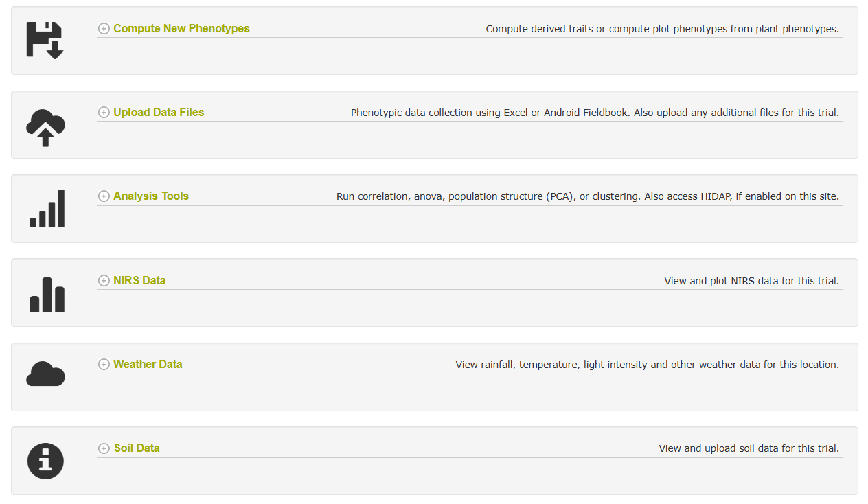Select the Soil Data heading
The height and width of the screenshot is (504, 868).
[x=137, y=448]
